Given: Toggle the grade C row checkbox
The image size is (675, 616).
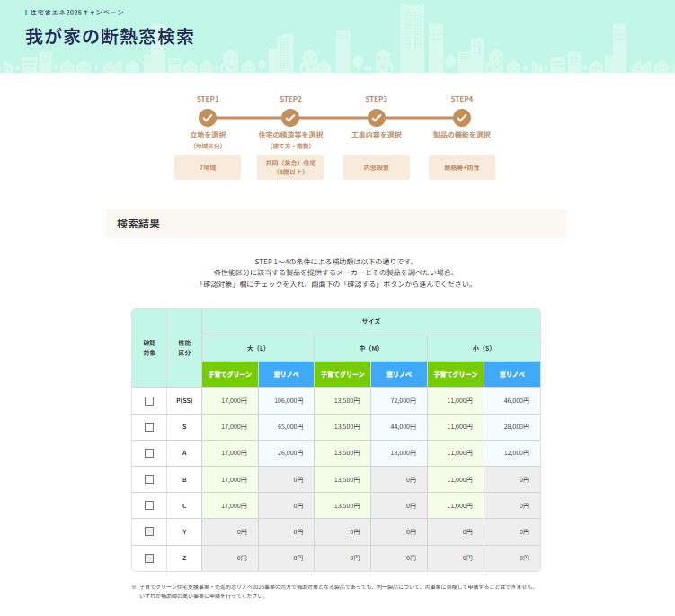Looking at the screenshot, I should tap(149, 505).
